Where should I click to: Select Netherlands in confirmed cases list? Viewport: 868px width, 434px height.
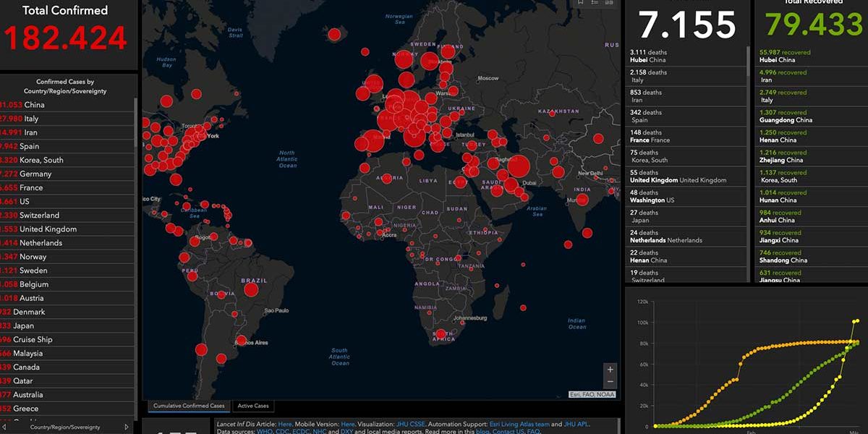coord(67,243)
